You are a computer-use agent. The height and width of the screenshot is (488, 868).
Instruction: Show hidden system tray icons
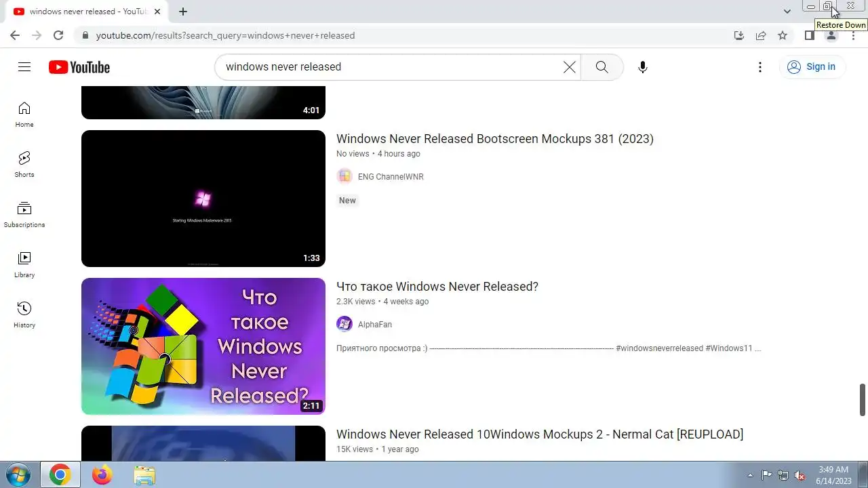(750, 475)
